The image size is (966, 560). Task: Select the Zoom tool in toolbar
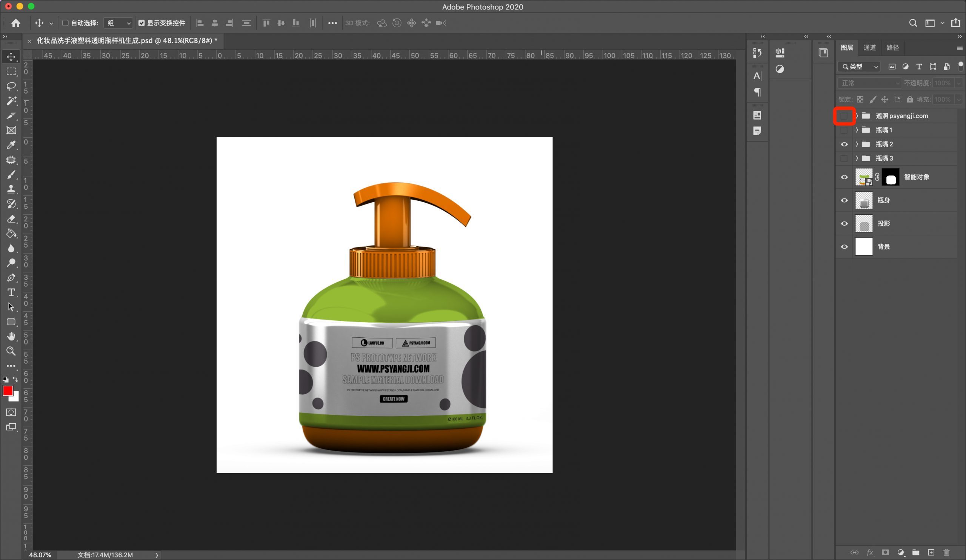click(x=11, y=351)
